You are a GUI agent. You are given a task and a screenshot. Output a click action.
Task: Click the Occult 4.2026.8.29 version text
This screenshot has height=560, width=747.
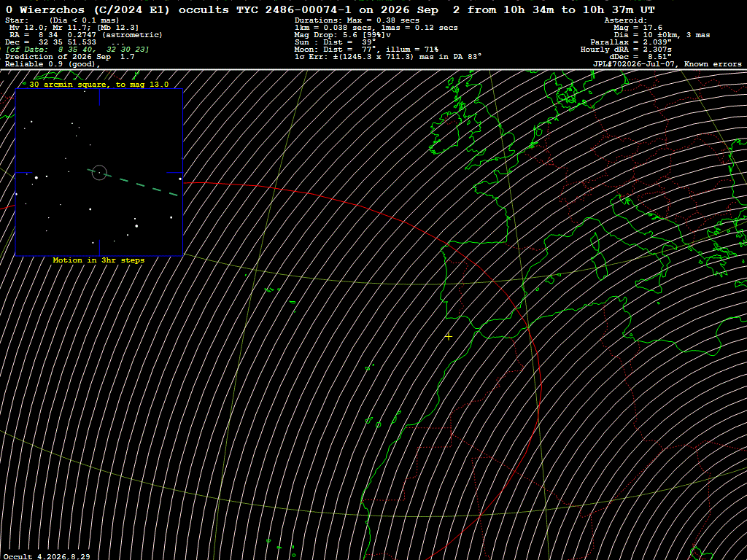tap(47, 556)
